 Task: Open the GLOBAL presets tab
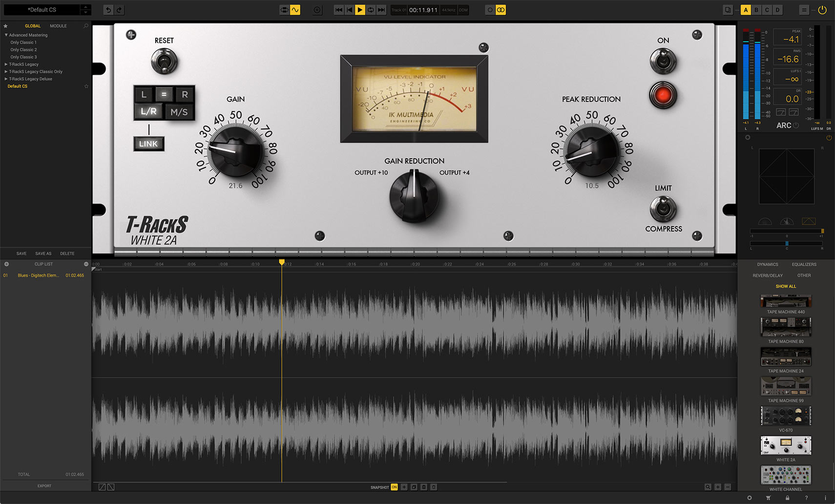pos(33,26)
